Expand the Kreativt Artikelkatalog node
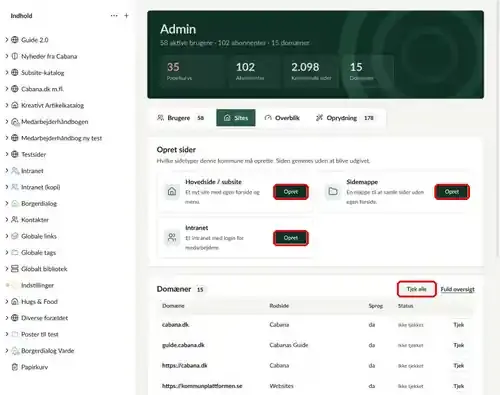 (7, 105)
